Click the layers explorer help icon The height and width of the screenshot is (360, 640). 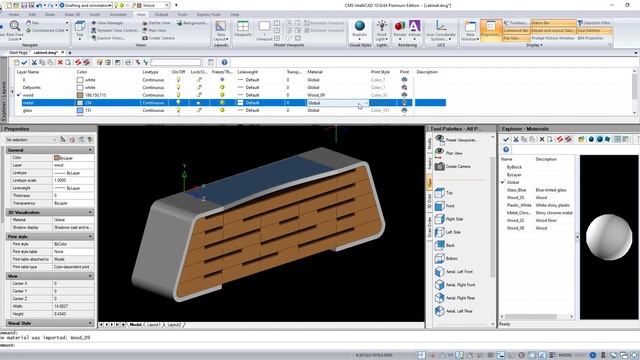pyautogui.click(x=224, y=62)
